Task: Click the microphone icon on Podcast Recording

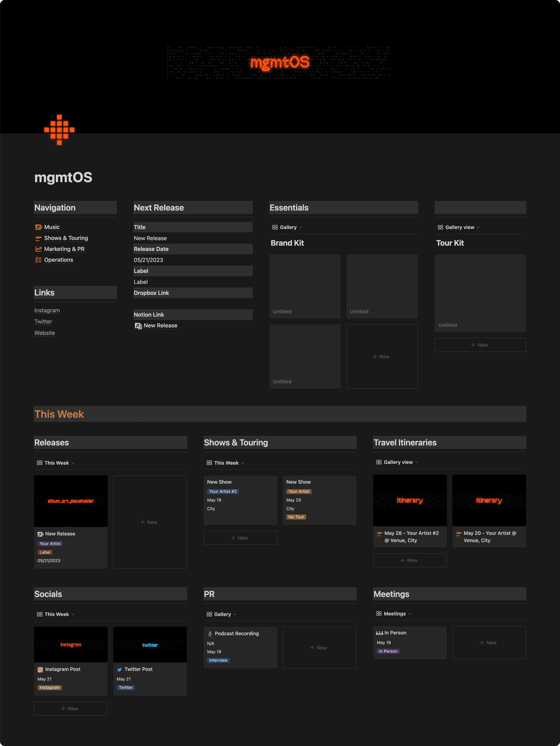Action: tap(210, 634)
